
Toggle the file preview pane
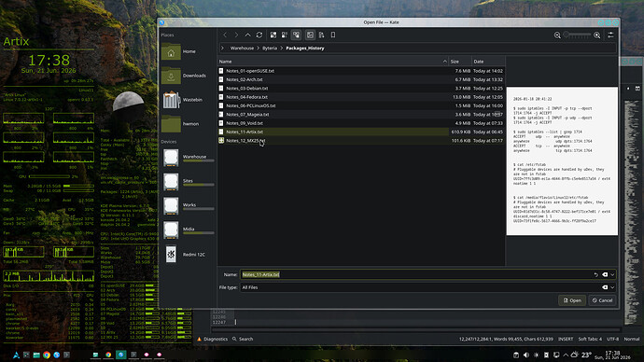point(310,35)
